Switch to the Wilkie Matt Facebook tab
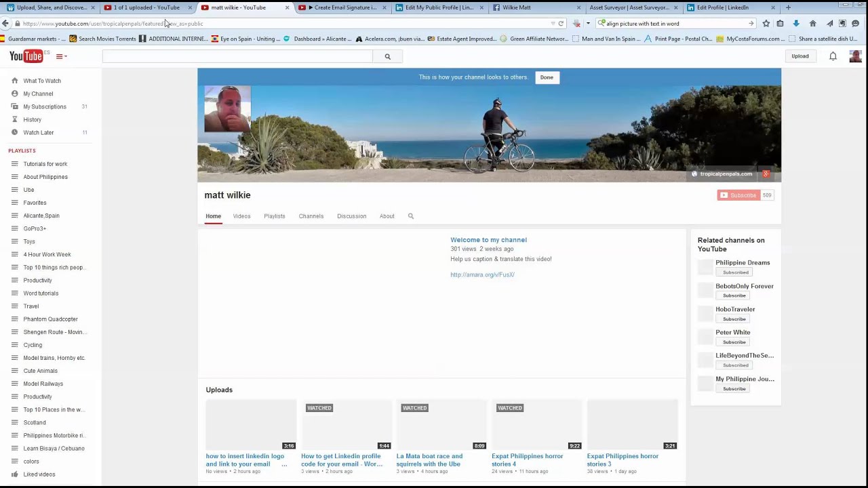Viewport: 868px width, 488px height. [x=534, y=7]
